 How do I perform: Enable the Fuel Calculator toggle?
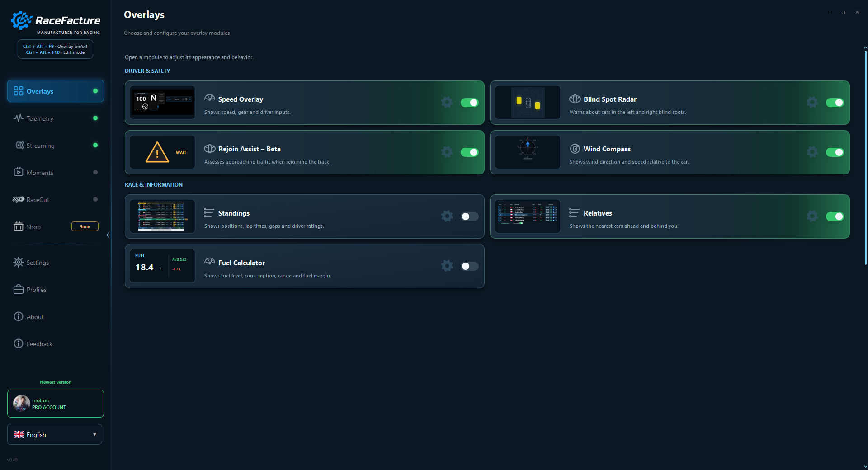pyautogui.click(x=470, y=266)
